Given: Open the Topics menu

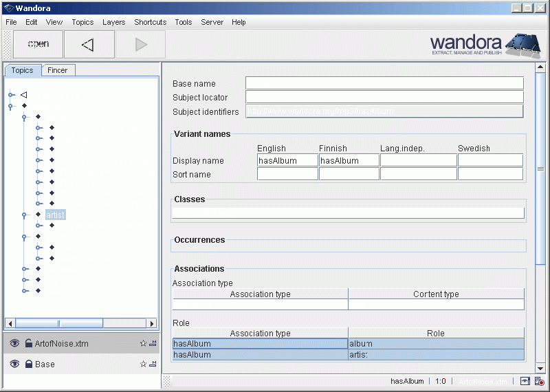Looking at the screenshot, I should coord(82,22).
